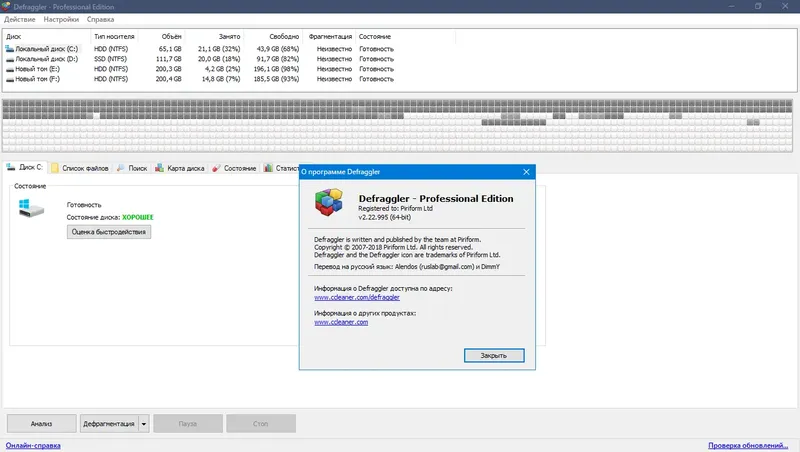This screenshot has height=452, width=800.
Task: Click the health icon on the Состояние tab
Action: [x=216, y=168]
